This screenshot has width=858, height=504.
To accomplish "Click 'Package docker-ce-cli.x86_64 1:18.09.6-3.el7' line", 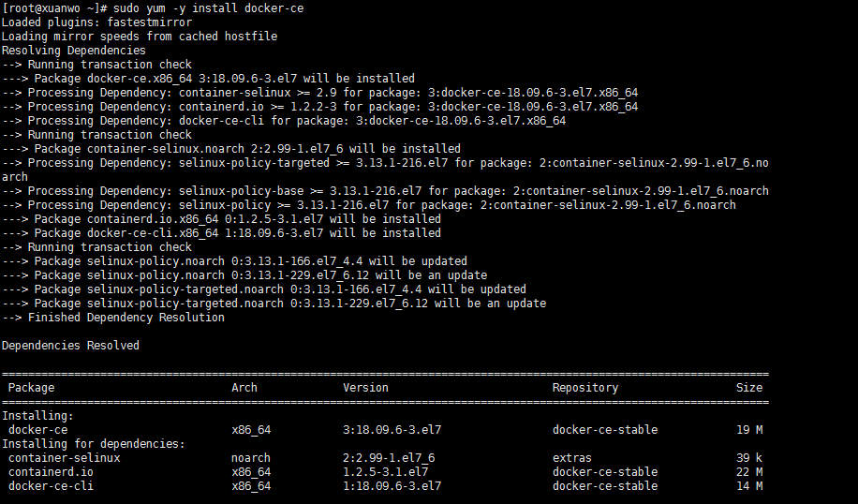I will click(x=221, y=233).
